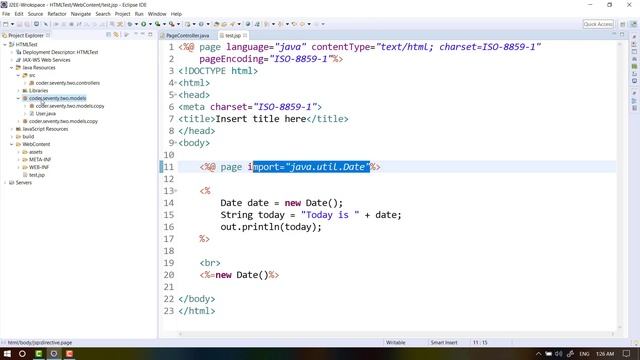Collapse the src folder node
The width and height of the screenshot is (640, 360).
(x=18, y=76)
